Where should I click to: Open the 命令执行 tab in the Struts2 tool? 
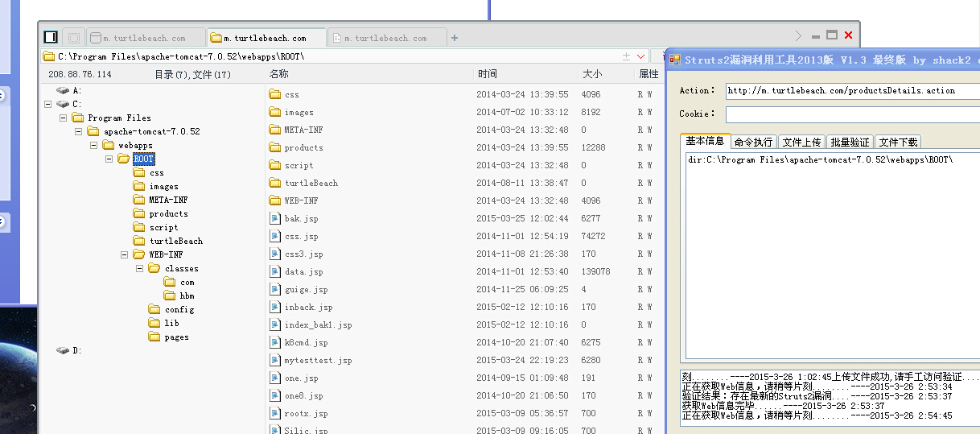(x=754, y=142)
